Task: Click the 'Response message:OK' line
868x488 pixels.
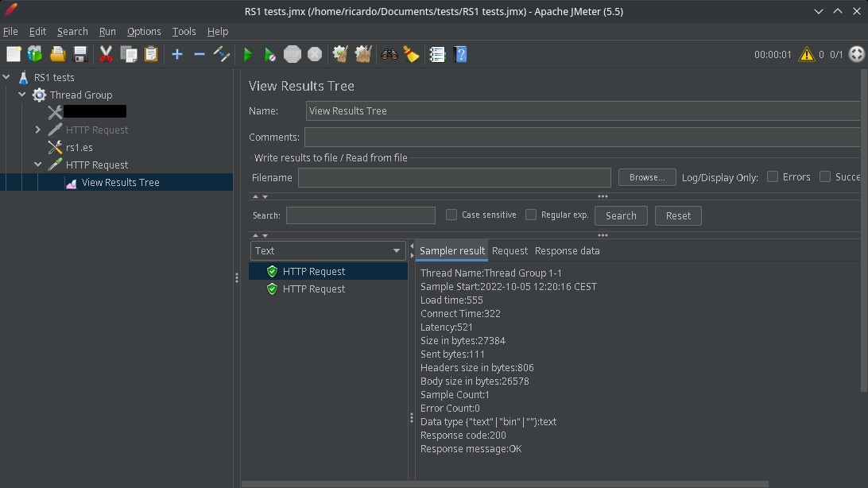Action: [471, 449]
